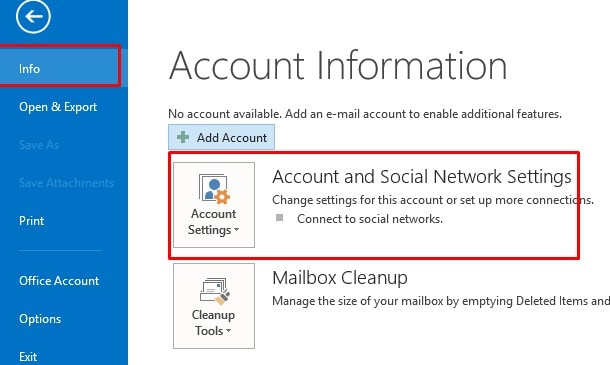Click the greyed Save Attachments entry

tap(67, 182)
